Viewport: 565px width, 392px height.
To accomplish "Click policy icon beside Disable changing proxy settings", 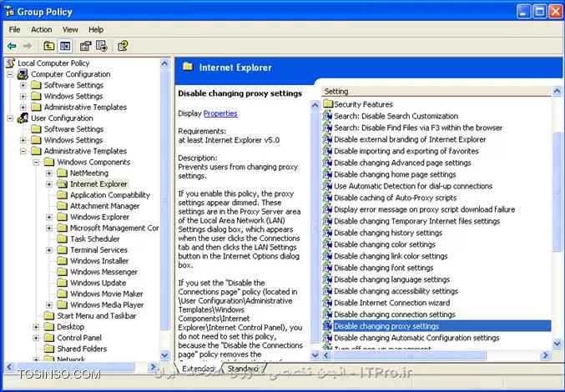I will pos(327,326).
